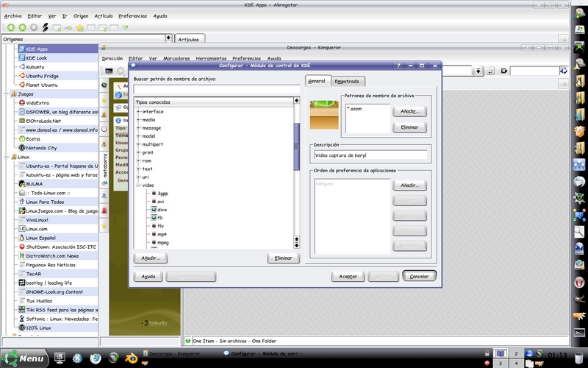
Task: Click the Descripción text field
Action: pos(370,155)
